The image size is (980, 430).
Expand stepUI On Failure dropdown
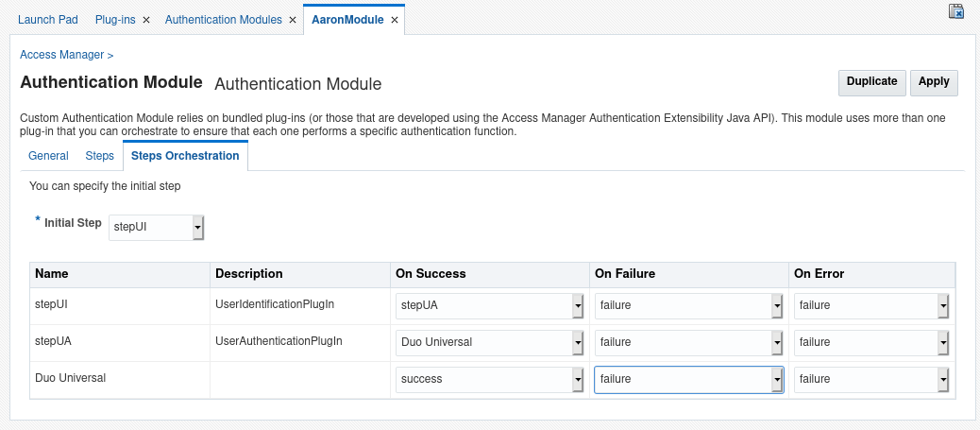tap(776, 306)
